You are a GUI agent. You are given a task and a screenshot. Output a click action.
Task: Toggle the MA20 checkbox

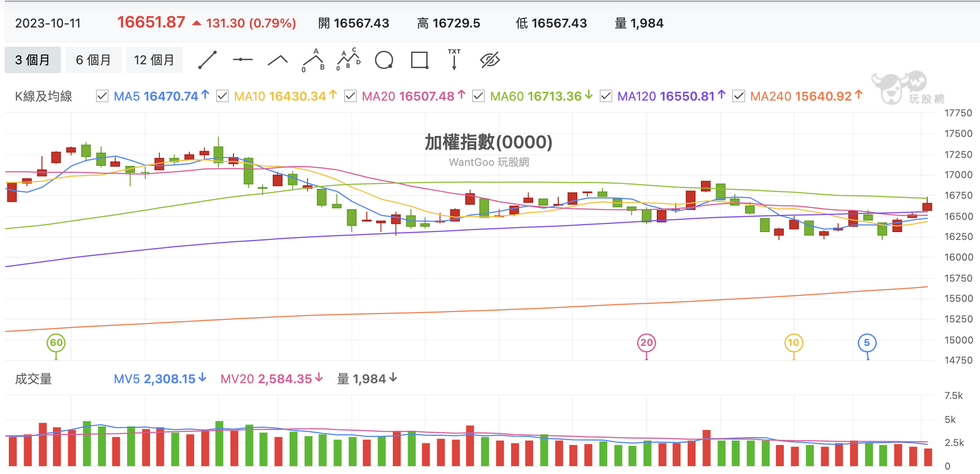tap(350, 96)
